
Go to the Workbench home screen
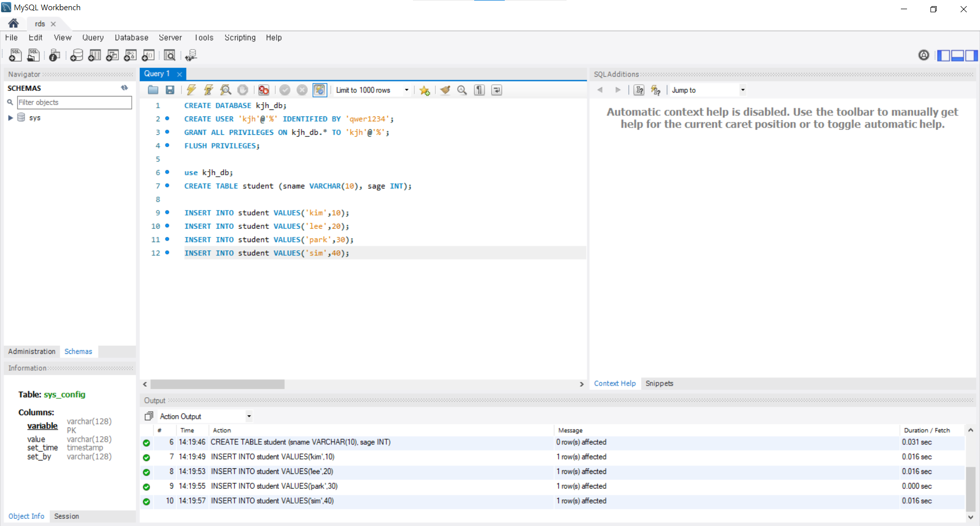(14, 23)
